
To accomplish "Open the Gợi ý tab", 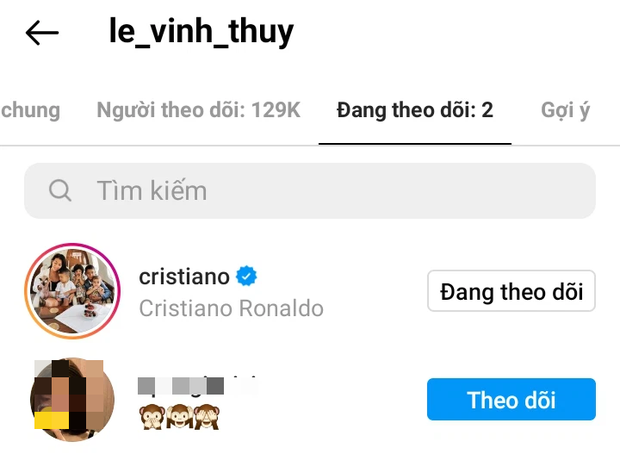I will coord(565,110).
